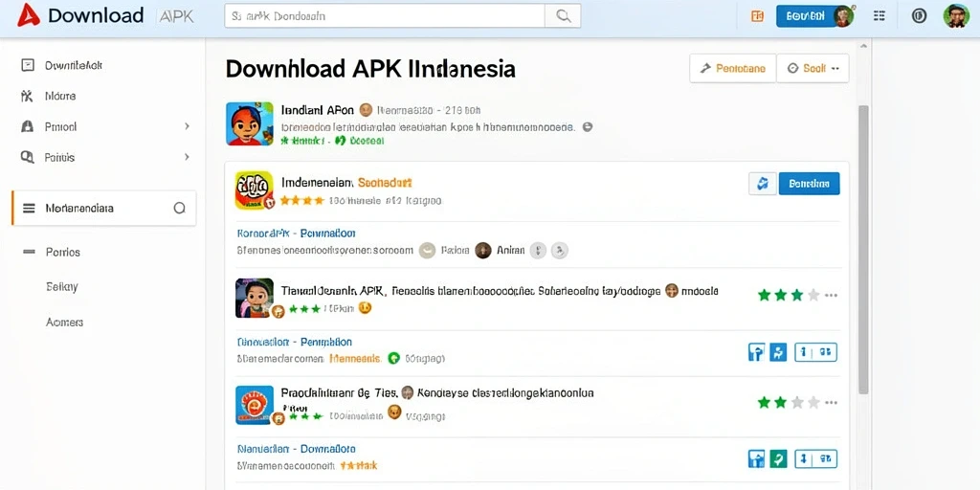Image resolution: width=980 pixels, height=490 pixels.
Task: Open the Praodalnterann Ge Ties app thumbnail
Action: tap(255, 405)
